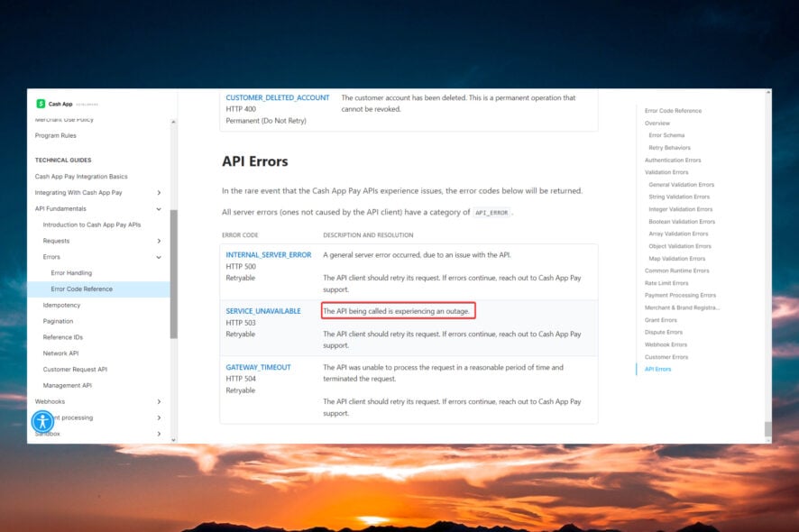The height and width of the screenshot is (532, 799).
Task: Click HTTP 503 text
Action: pos(241,323)
